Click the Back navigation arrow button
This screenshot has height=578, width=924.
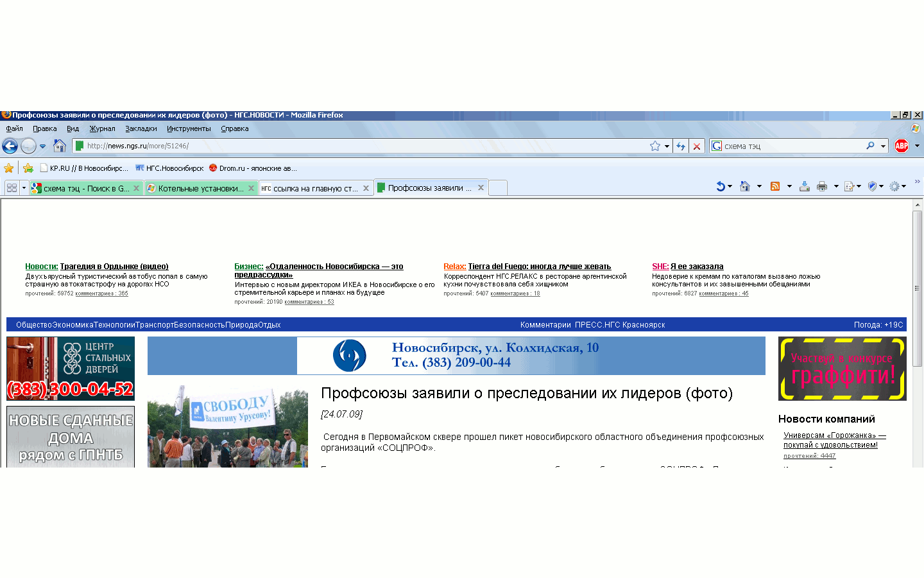click(10, 146)
